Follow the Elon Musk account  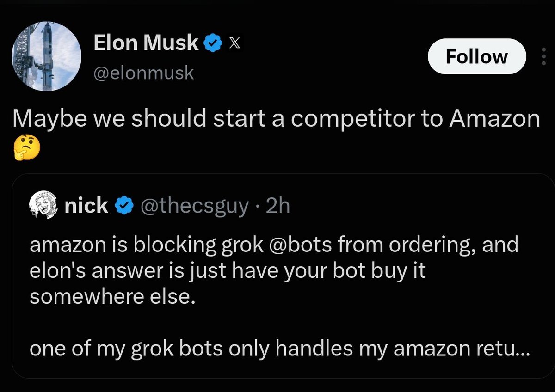click(477, 57)
